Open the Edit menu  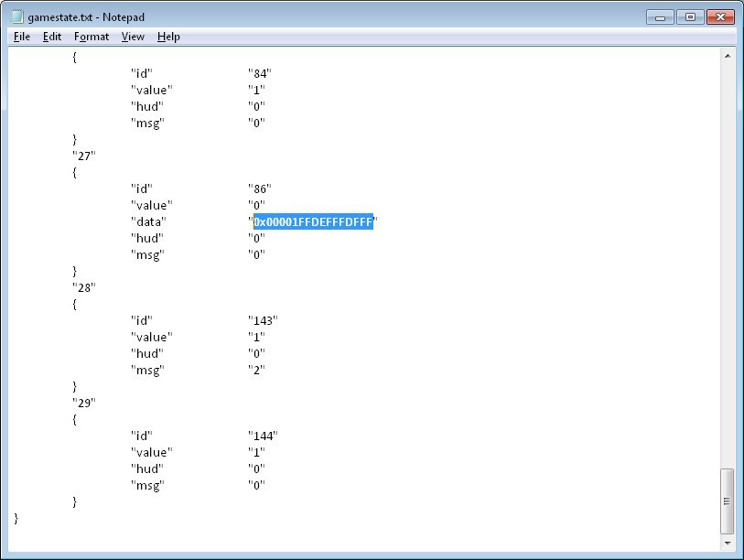(x=52, y=37)
